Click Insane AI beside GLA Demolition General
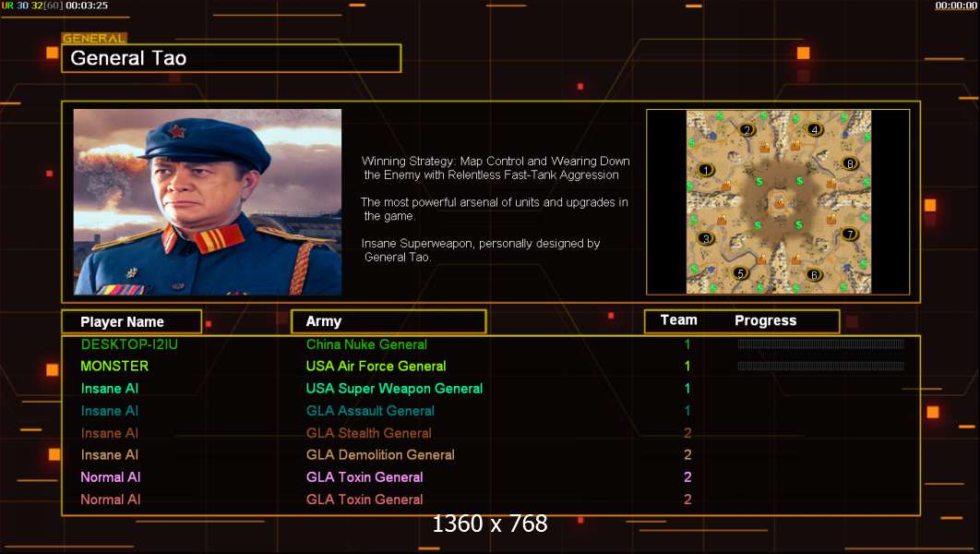Viewport: 980px width, 554px height. coord(110,454)
